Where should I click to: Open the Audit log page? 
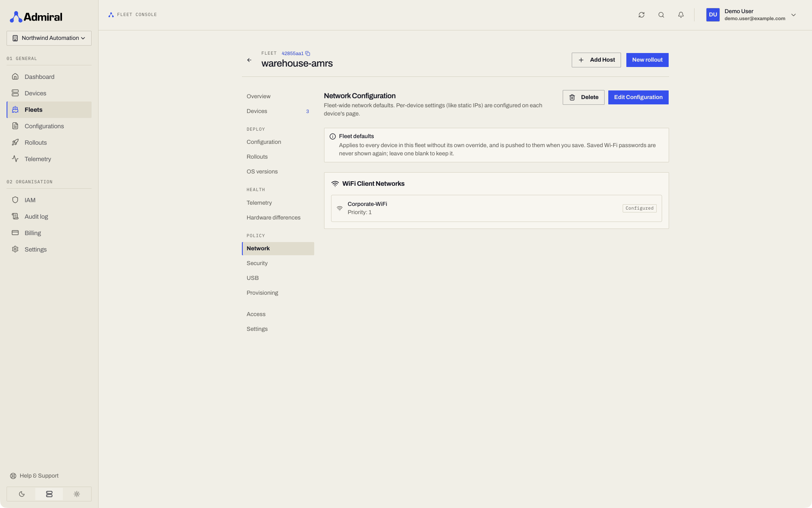click(49, 217)
